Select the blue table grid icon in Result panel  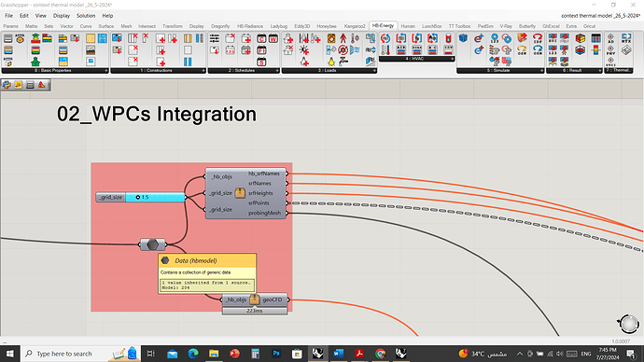click(595, 38)
